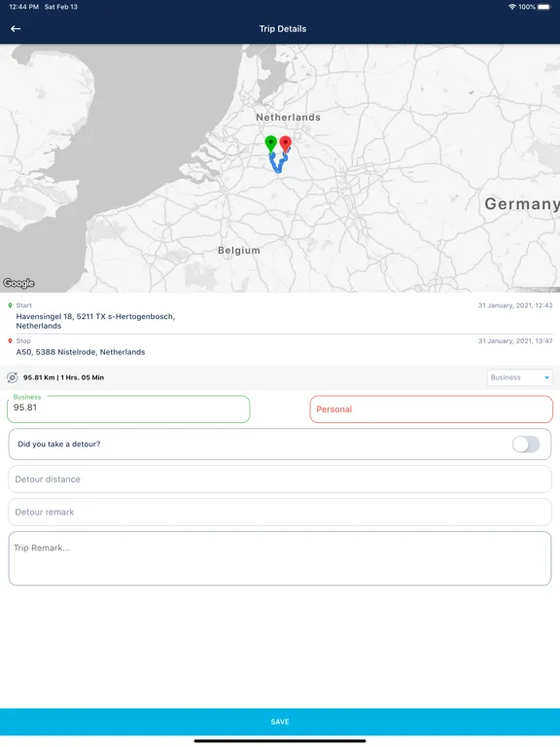
Task: Click into the Trip Remark text area
Action: pyautogui.click(x=280, y=558)
